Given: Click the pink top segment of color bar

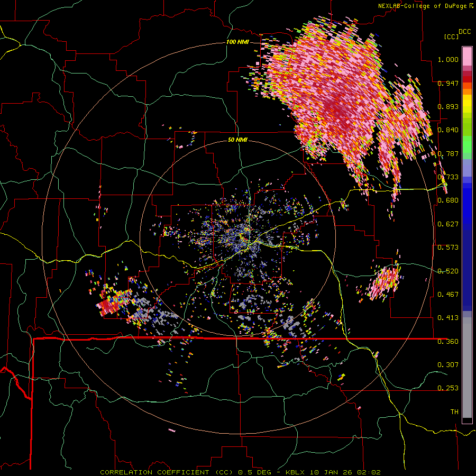Looking at the screenshot, I should click(467, 56).
